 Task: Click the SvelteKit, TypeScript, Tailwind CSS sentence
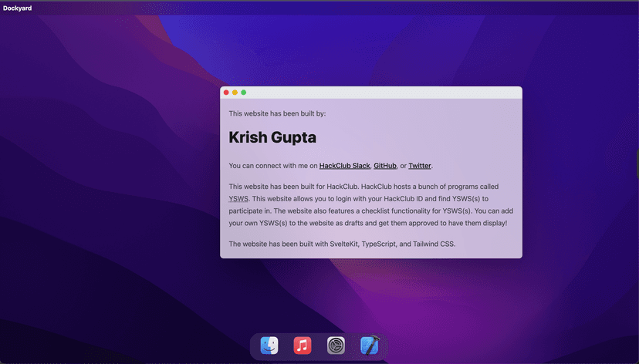click(x=342, y=244)
